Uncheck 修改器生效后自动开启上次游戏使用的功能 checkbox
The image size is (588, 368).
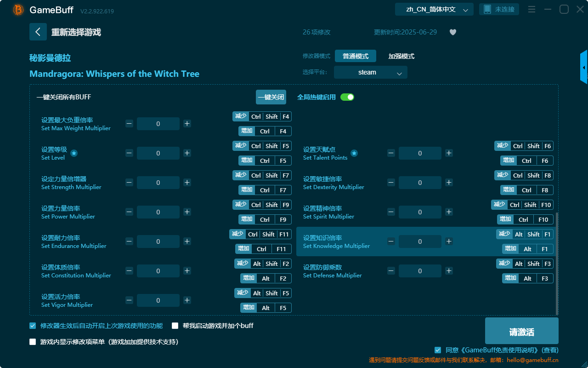coord(33,326)
